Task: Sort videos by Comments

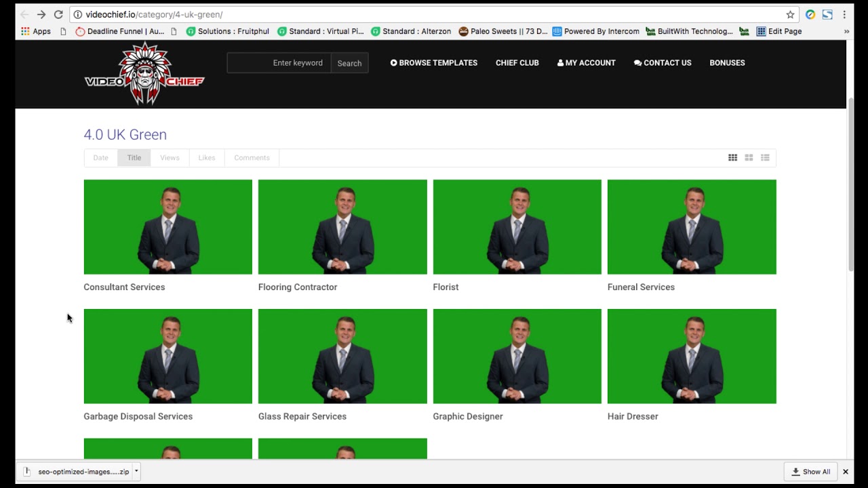Action: click(x=252, y=158)
